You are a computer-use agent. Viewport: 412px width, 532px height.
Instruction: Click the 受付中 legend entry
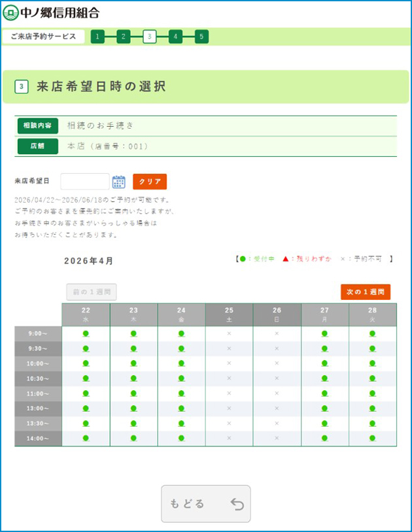[257, 259]
